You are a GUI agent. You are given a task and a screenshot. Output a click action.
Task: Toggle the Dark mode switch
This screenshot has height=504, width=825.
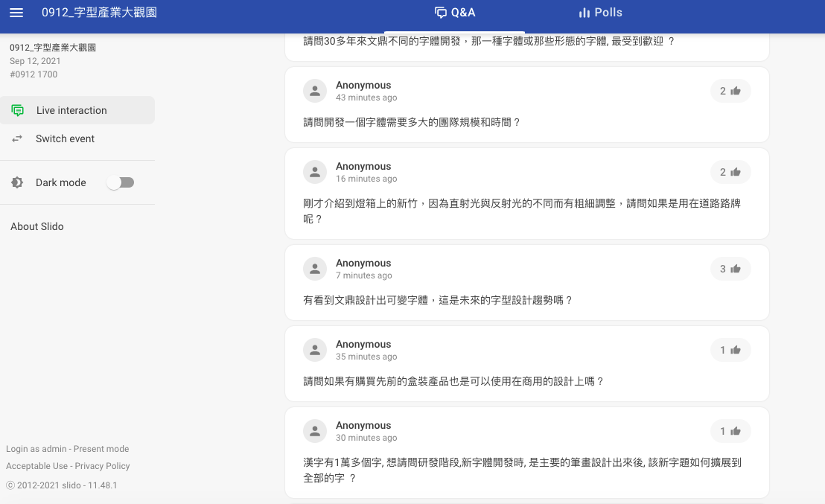click(x=121, y=182)
